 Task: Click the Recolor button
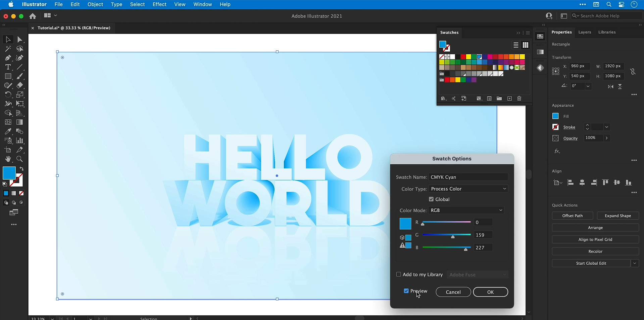pyautogui.click(x=595, y=252)
